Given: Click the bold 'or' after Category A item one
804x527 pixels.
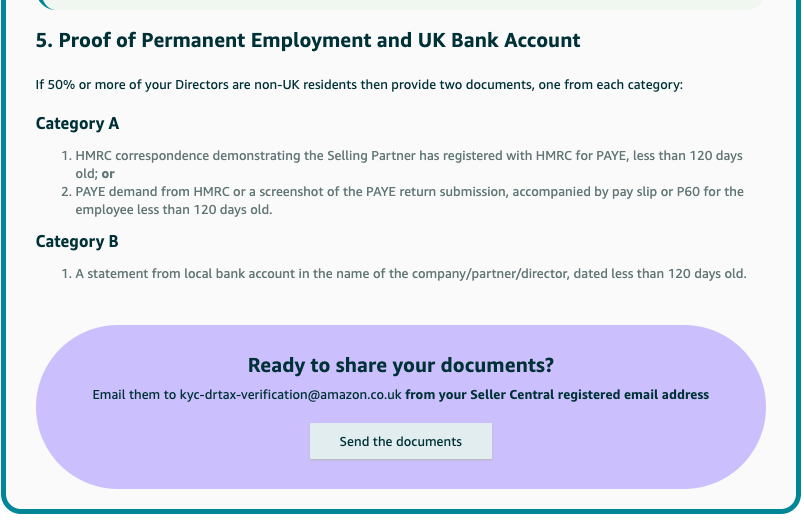Looking at the screenshot, I should click(108, 174).
